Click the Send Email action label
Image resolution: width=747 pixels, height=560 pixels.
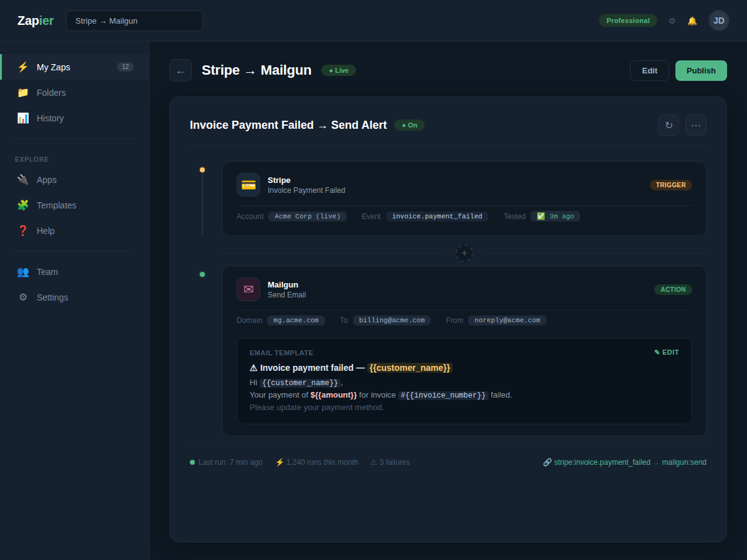(x=287, y=295)
